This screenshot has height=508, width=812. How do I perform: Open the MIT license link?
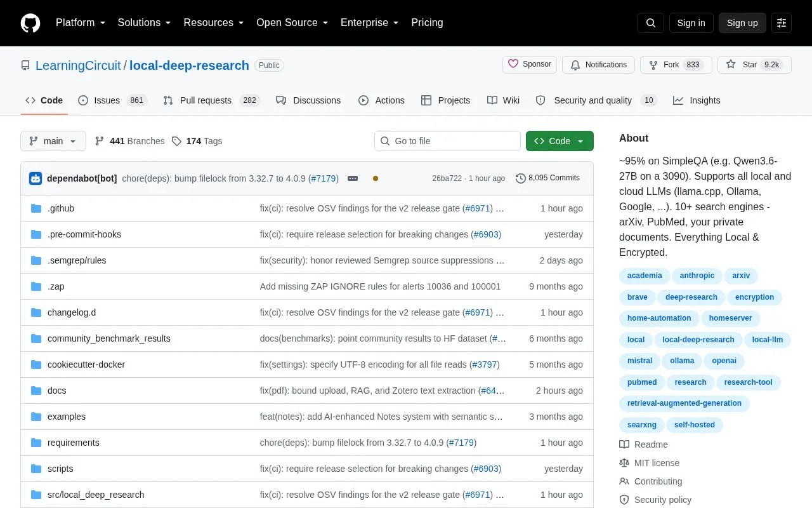[x=649, y=463]
